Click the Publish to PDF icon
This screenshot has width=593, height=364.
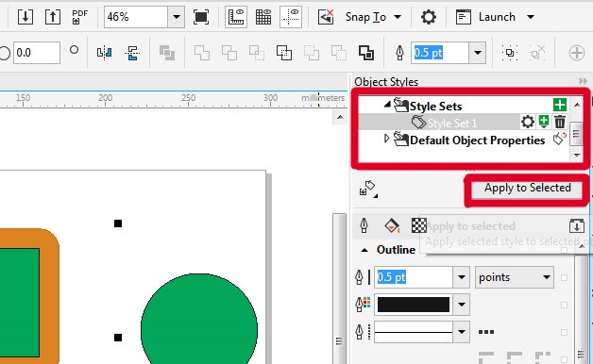point(79,17)
